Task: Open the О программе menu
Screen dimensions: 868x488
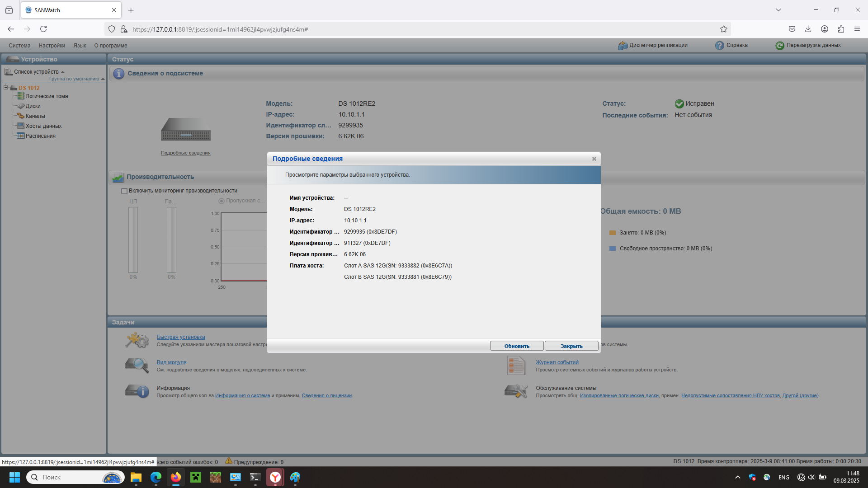Action: click(111, 46)
